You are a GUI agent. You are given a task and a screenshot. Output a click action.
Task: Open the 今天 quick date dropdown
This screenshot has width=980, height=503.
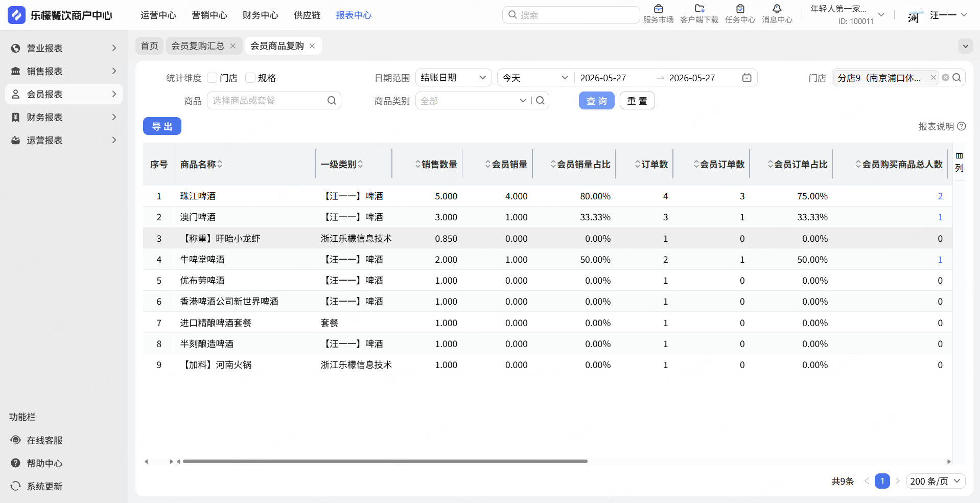(x=535, y=78)
